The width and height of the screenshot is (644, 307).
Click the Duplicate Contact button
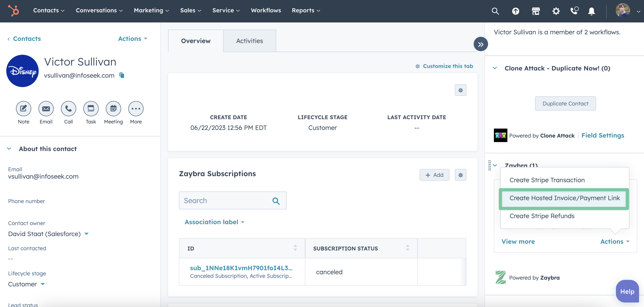coord(565,103)
